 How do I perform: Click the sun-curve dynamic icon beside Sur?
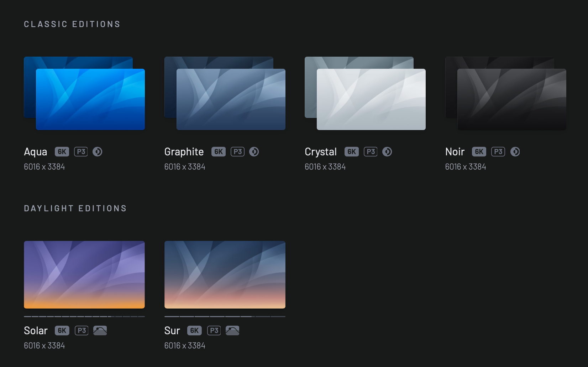[x=232, y=330]
